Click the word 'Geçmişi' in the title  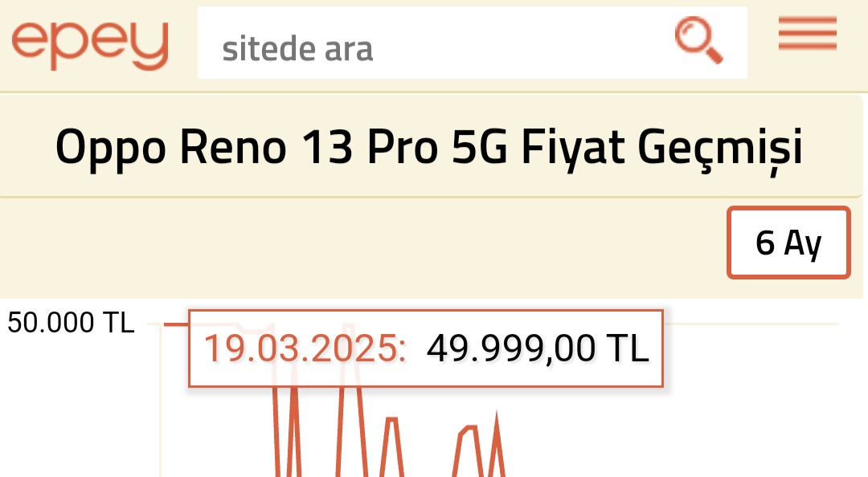(x=720, y=147)
